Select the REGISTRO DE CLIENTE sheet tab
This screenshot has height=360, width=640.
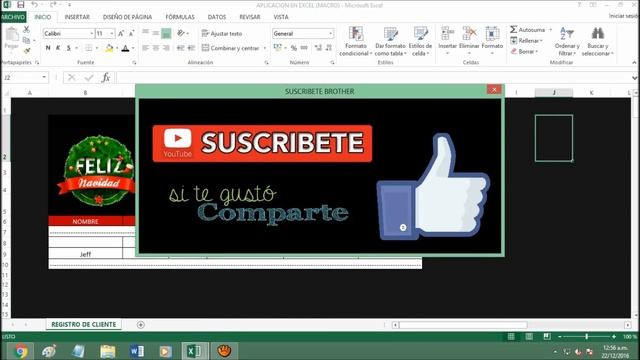click(84, 324)
